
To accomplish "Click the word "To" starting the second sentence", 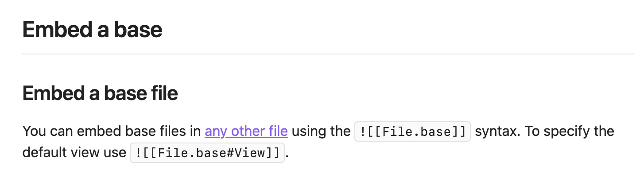I will point(535,131).
